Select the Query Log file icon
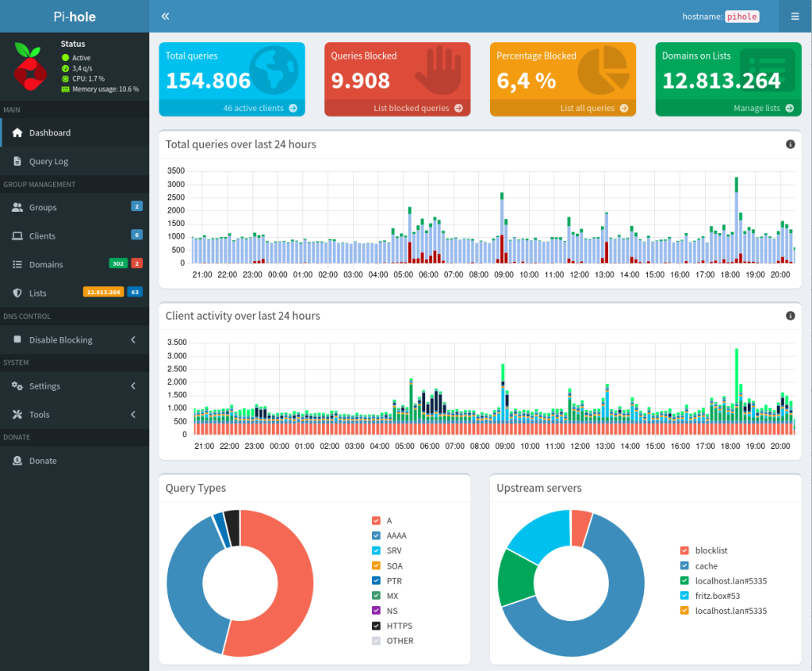 (19, 161)
